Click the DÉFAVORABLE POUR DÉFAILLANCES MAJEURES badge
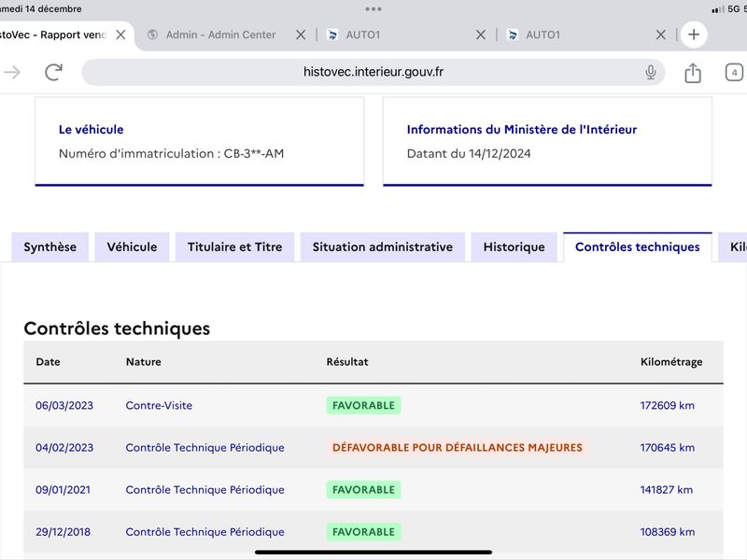The height and width of the screenshot is (560, 747). tap(458, 448)
